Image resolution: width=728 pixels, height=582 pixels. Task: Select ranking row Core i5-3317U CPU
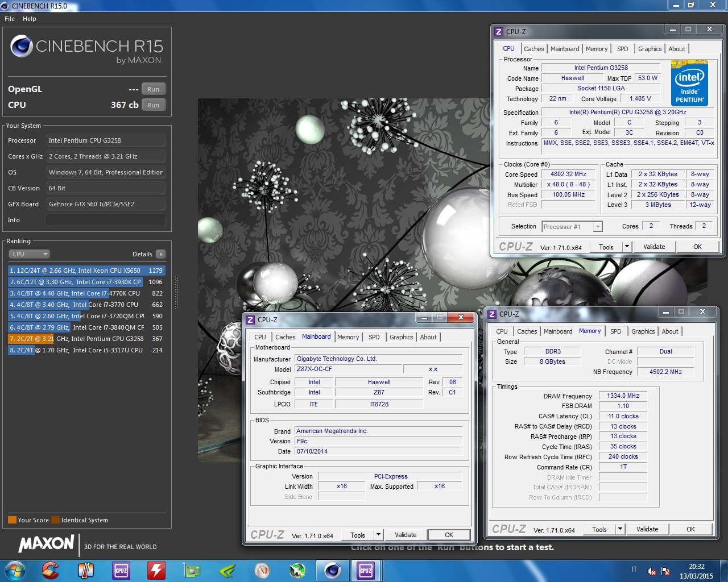tap(86, 350)
